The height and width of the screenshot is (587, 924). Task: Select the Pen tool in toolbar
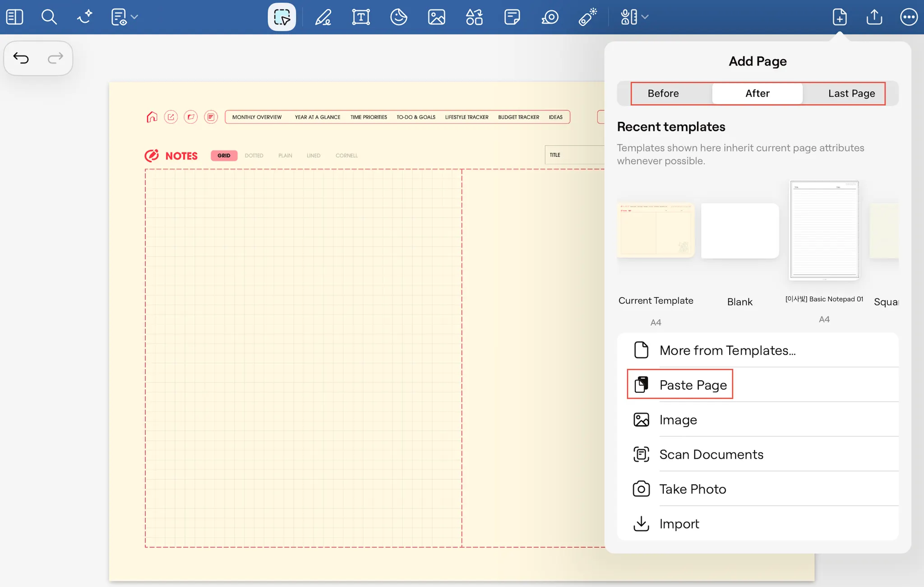tap(323, 17)
